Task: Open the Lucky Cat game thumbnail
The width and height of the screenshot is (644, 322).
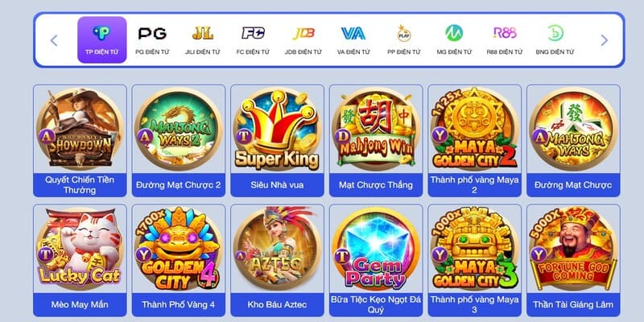Action: 80,249
